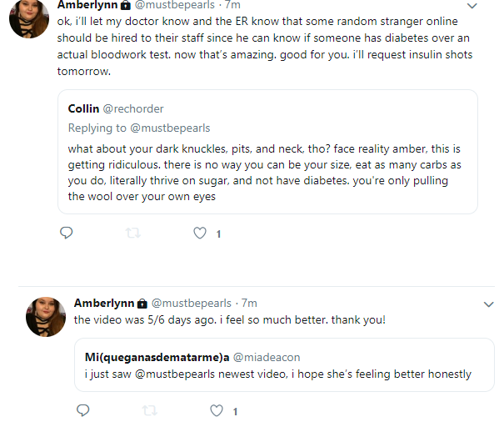Click the lock icon beside first Amberlynn name
Image resolution: width=504 pixels, height=432 pixels.
[x=125, y=5]
